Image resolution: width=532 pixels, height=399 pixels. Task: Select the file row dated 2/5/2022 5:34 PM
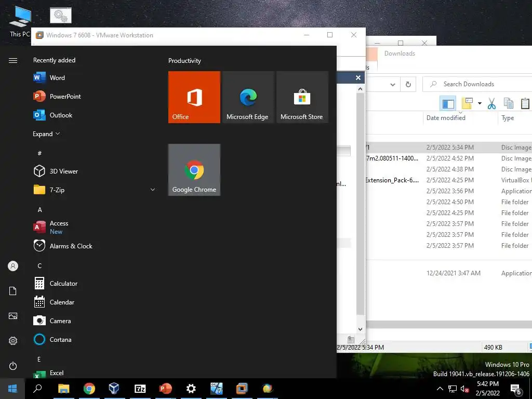coord(448,148)
